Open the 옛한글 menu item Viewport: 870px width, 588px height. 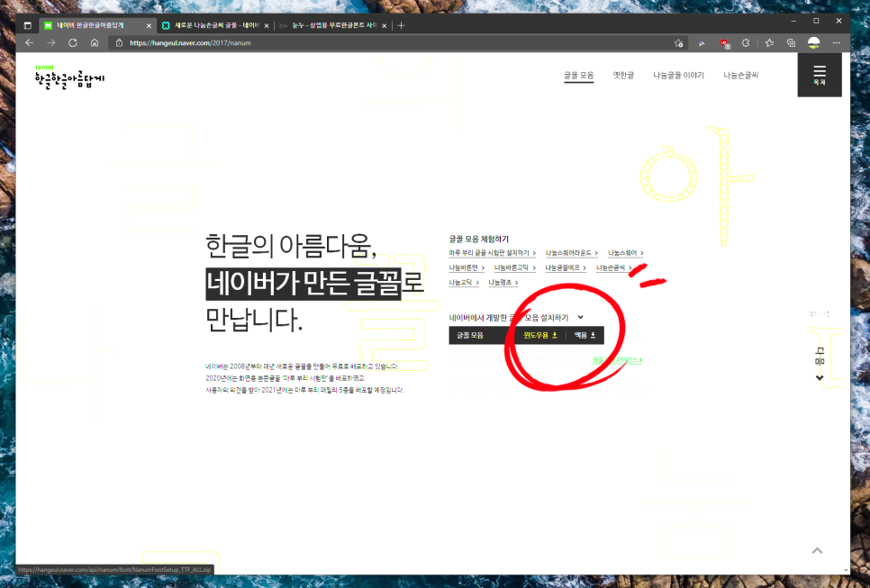(x=623, y=76)
